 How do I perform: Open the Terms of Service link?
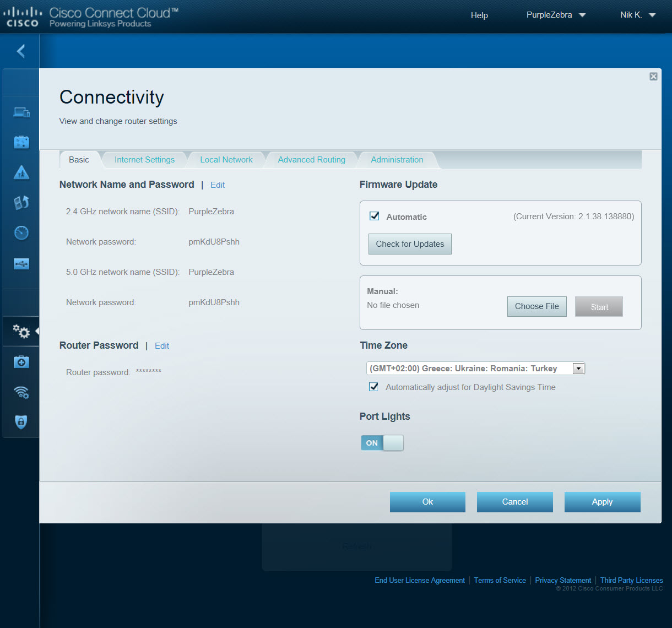point(500,580)
